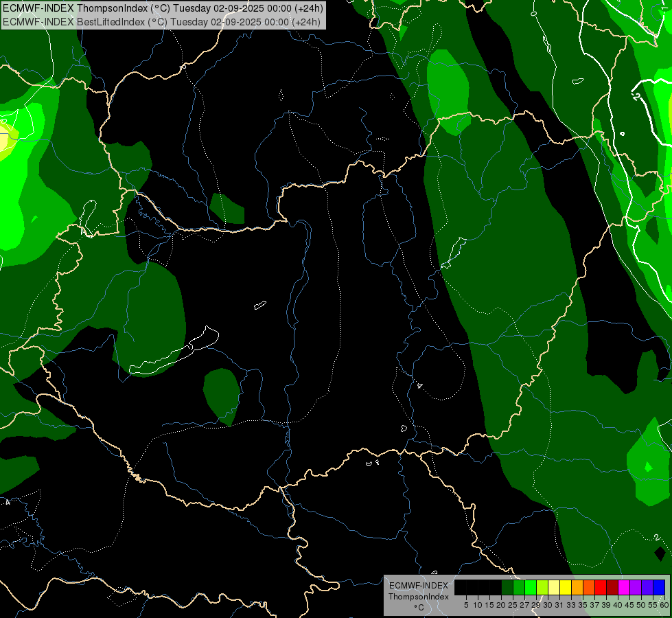This screenshot has width=672, height=618.
Task: Select the orange 33–35 legend swatch
Action: [x=577, y=587]
